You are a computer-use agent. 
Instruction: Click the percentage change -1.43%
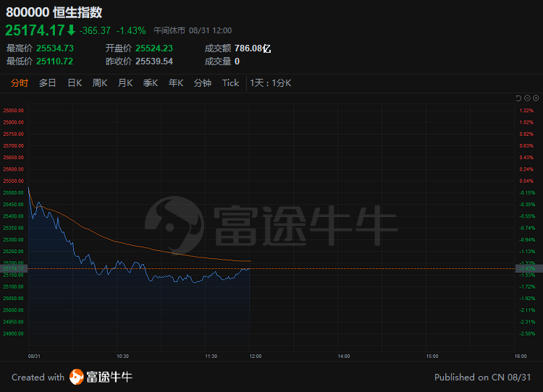click(131, 31)
